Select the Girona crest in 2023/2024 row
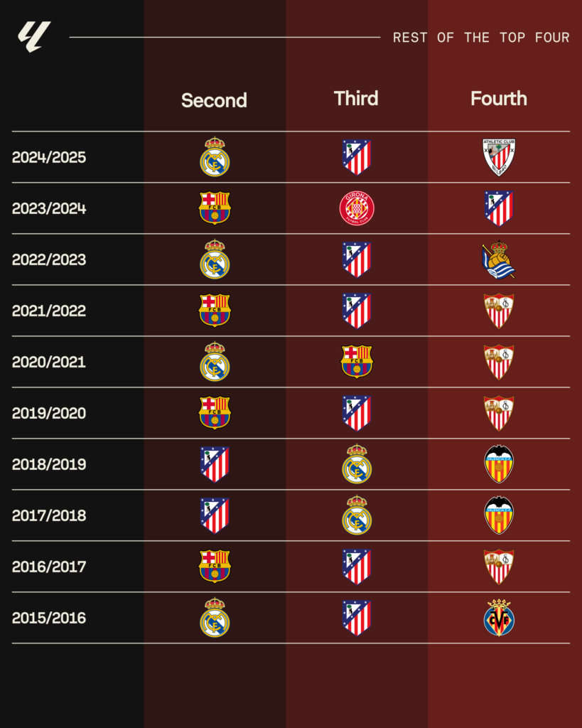Screen dimensions: 582x728 pyautogui.click(x=357, y=208)
